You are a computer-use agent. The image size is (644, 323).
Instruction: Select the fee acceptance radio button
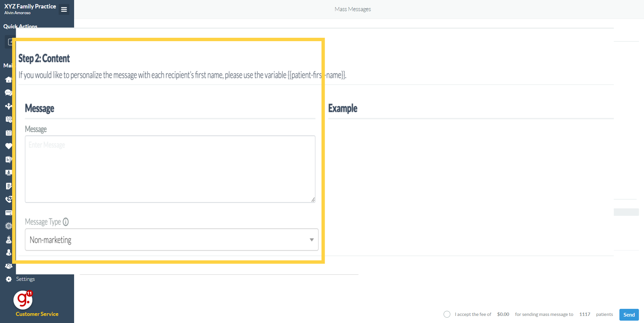tap(447, 314)
